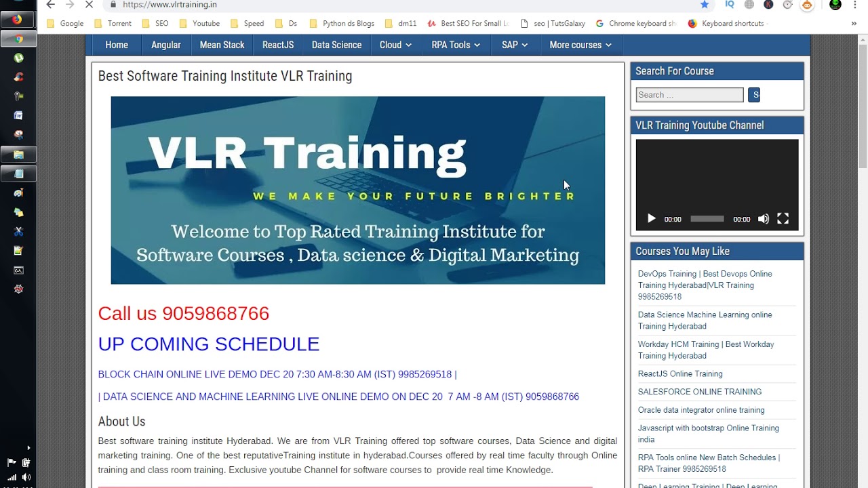This screenshot has width=868, height=488.
Task: Open the Chrome keyboard shortcuts bookmark
Action: (x=636, y=23)
